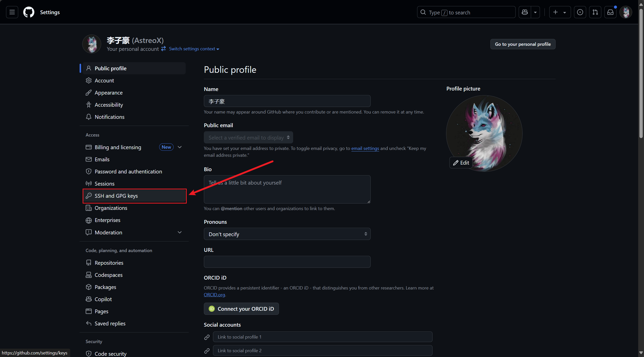Open the Pronouns dropdown
Image resolution: width=644 pixels, height=357 pixels.
point(287,234)
